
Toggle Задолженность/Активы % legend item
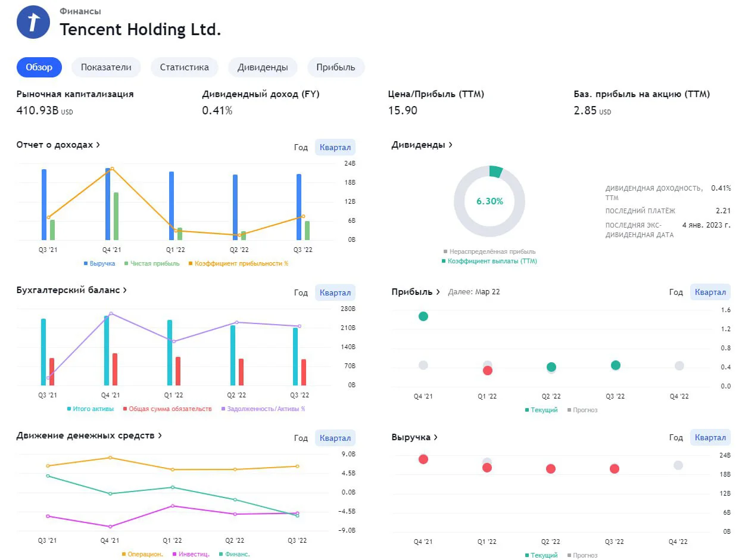pyautogui.click(x=263, y=409)
